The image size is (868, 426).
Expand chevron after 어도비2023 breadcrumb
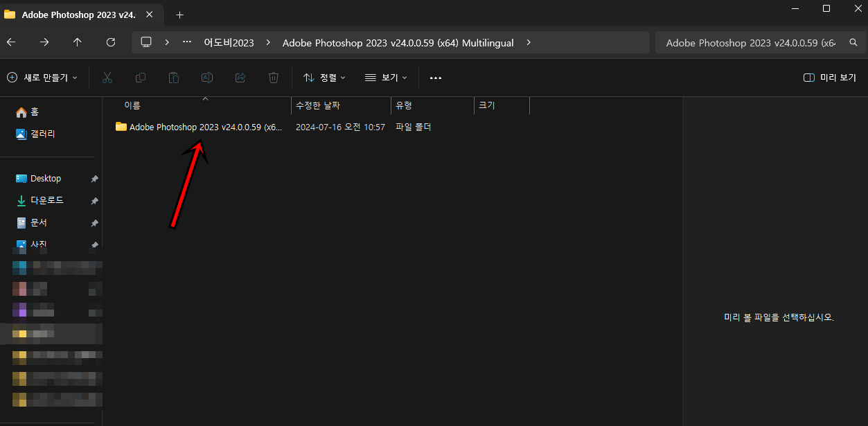[267, 42]
